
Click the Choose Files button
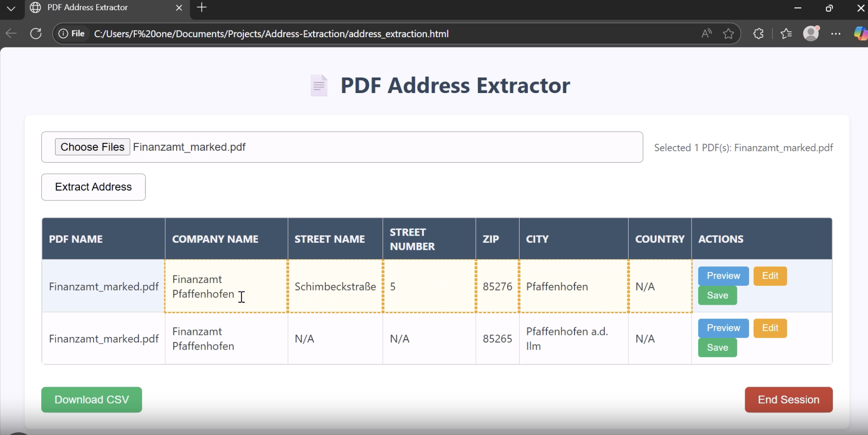[x=92, y=147]
